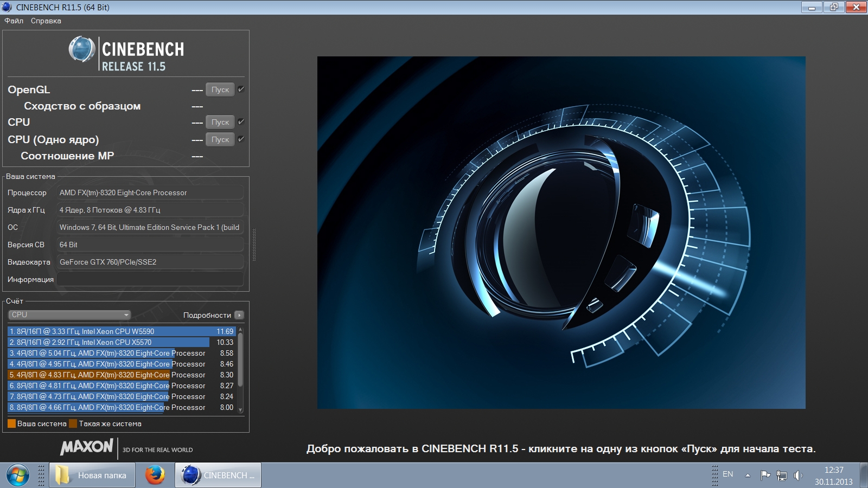The width and height of the screenshot is (868, 488).
Task: Run the OpenGL test with Пуск
Action: pyautogui.click(x=220, y=89)
